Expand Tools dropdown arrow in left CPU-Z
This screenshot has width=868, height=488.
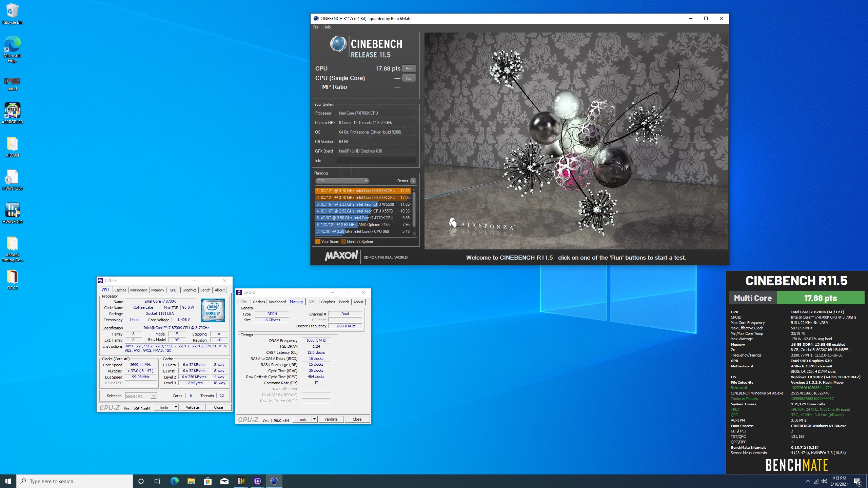point(176,408)
